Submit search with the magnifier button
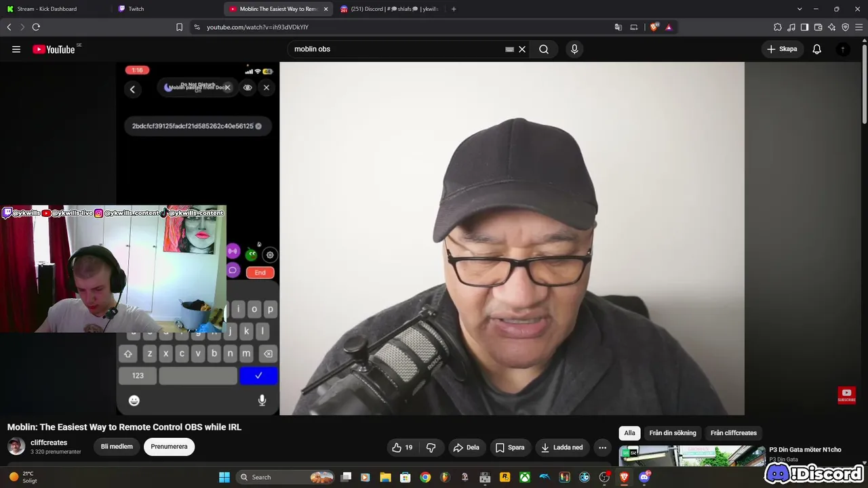The height and width of the screenshot is (488, 868). coord(544,49)
